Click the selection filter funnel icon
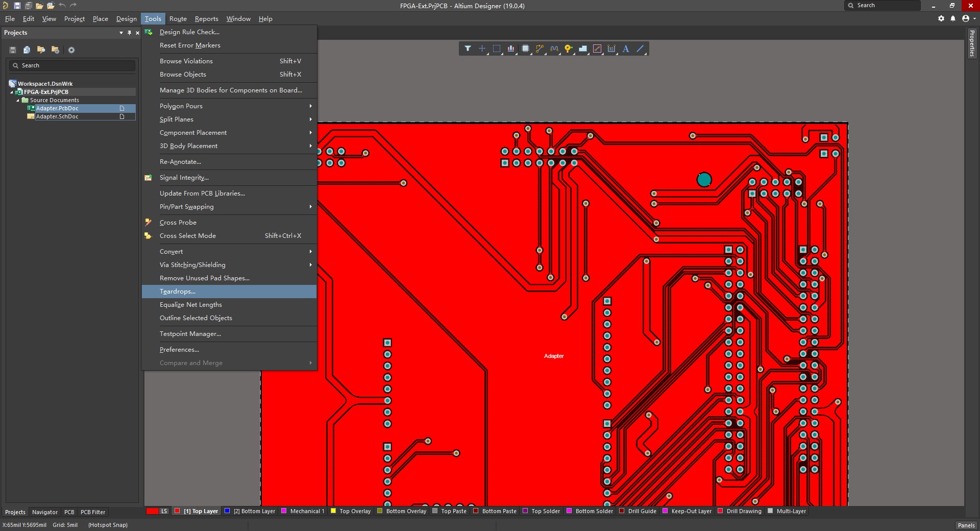The height and width of the screenshot is (531, 980). (468, 49)
